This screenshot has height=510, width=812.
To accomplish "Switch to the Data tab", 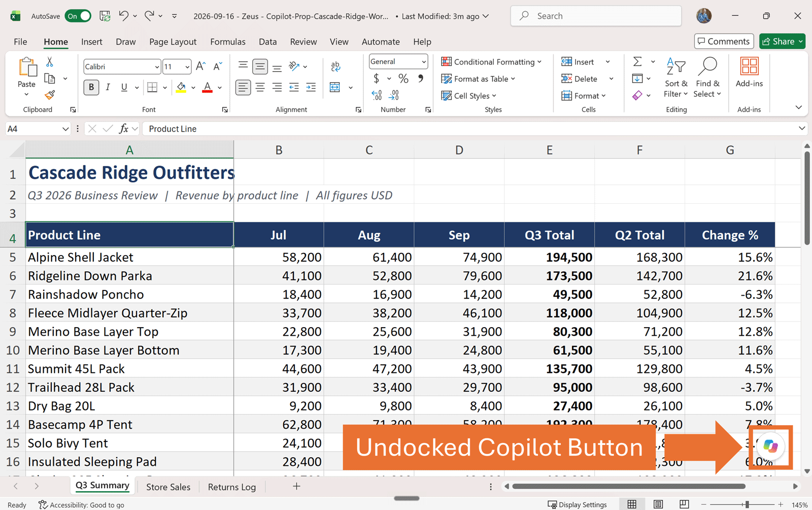I will pos(267,42).
